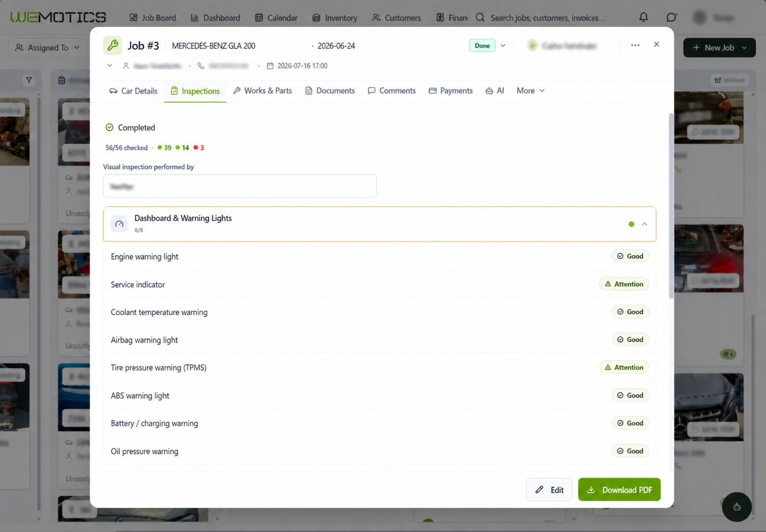Open the user avatar in top bar

click(x=700, y=17)
